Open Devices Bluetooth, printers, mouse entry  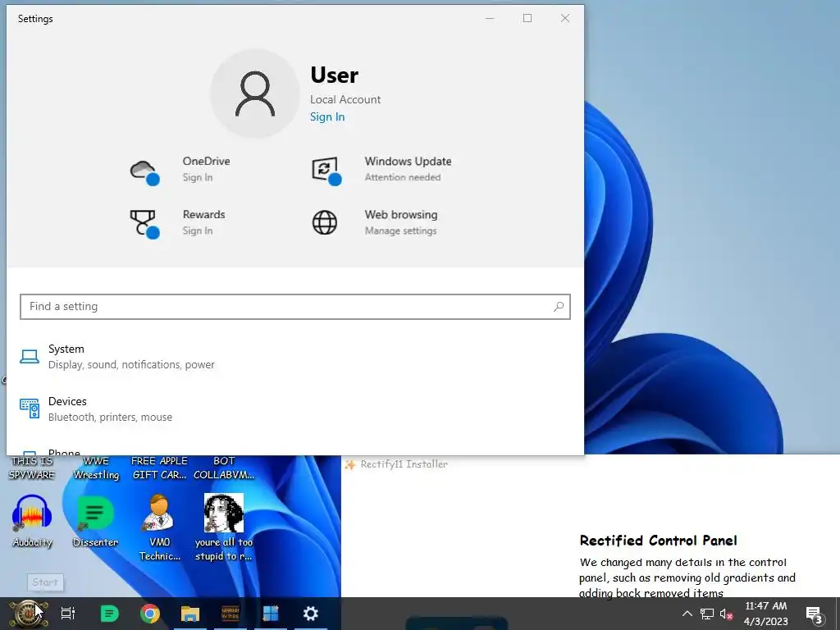point(111,418)
